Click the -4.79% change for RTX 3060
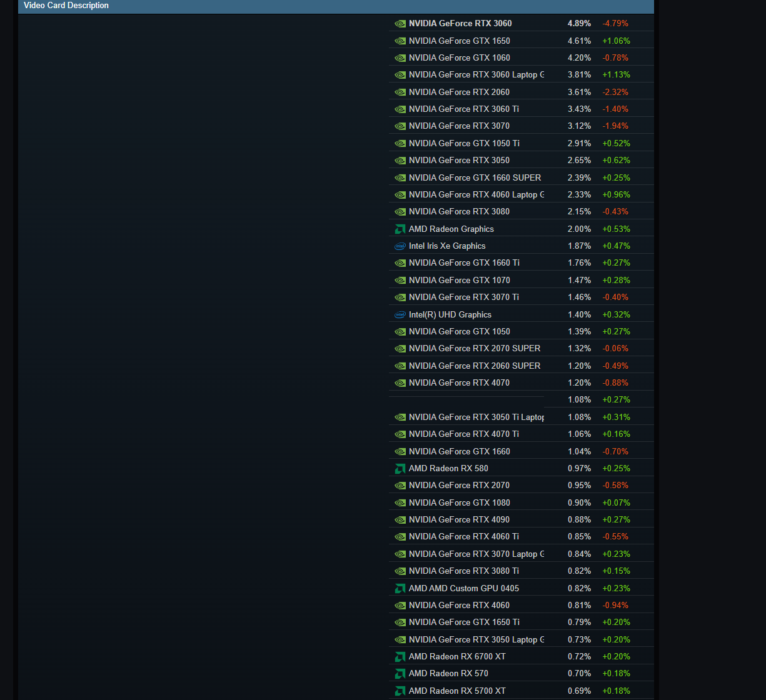Screen dimensions: 766x700 click(615, 24)
